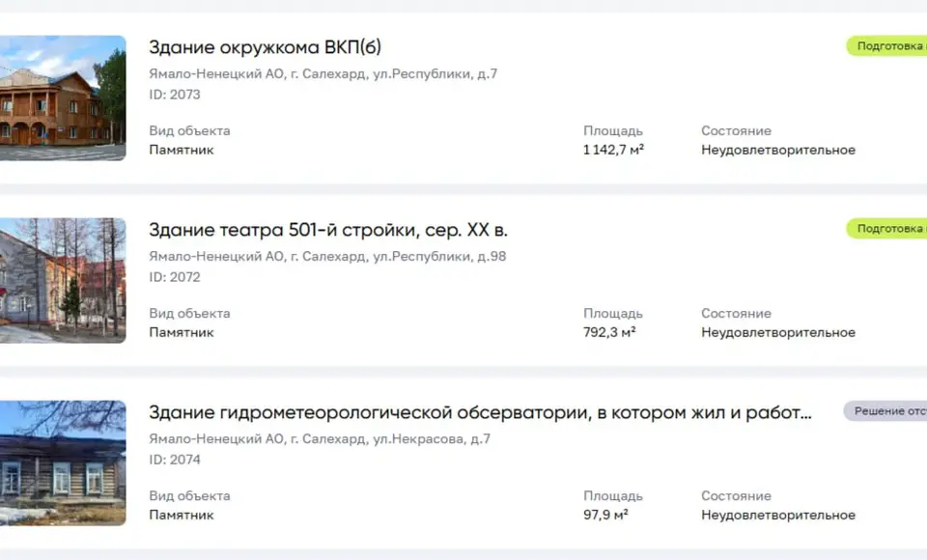Screen dimensions: 927x560
Task: Click the area value "1 142,7 м²"
Action: click(x=608, y=150)
